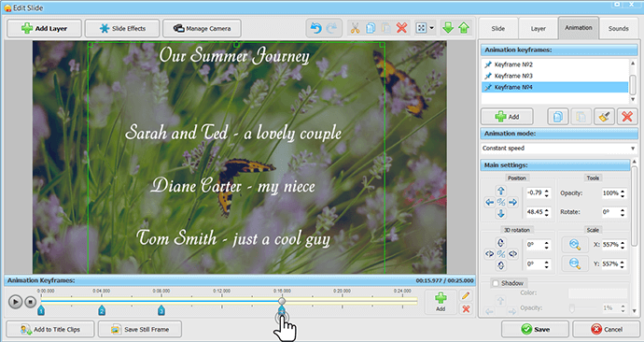Remove keyframe with timeline red X icon
The width and height of the screenshot is (644, 342).
(466, 308)
